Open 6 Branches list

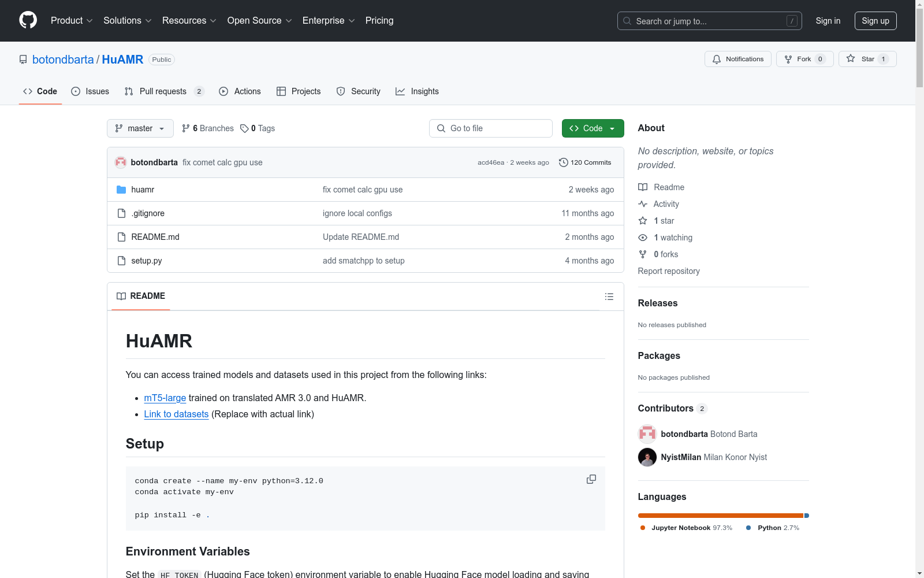click(x=208, y=128)
